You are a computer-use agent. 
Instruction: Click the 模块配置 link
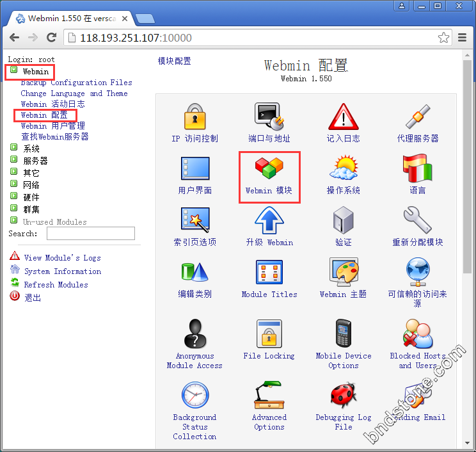174,61
